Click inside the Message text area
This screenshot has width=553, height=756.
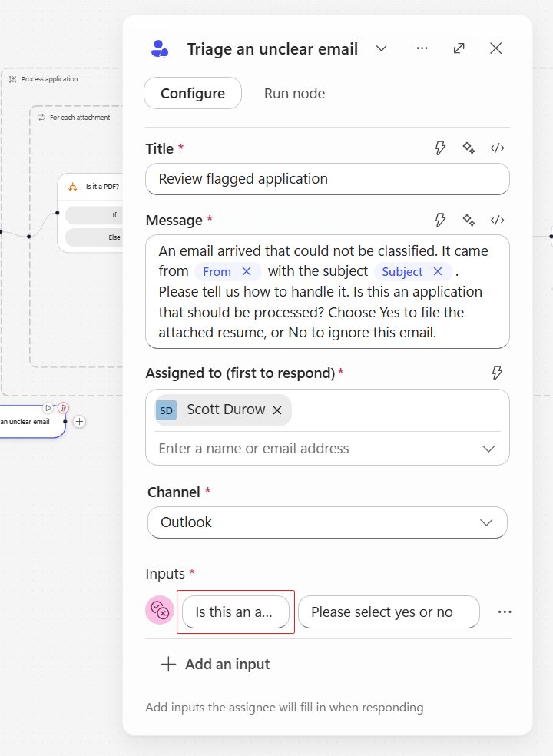[327, 292]
